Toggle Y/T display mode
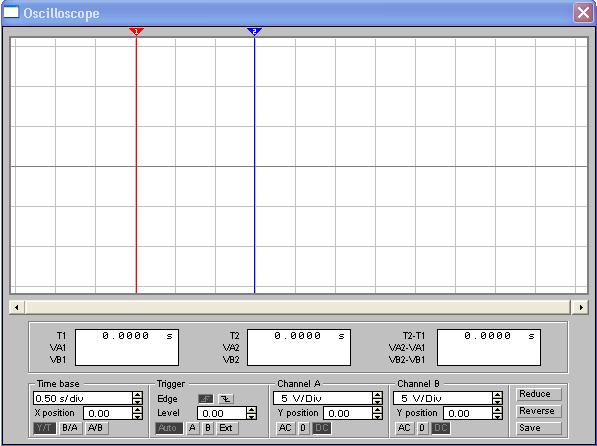Viewport: 597px width, 446px height. 45,428
